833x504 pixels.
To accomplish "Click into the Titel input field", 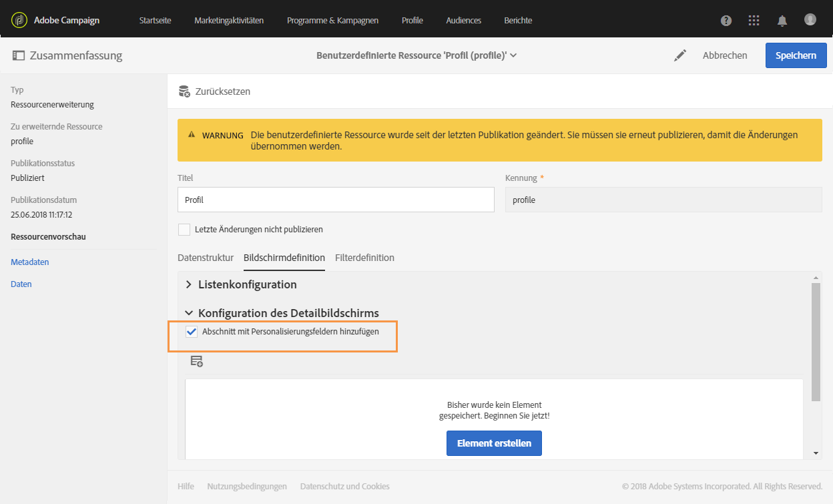I will [x=335, y=200].
